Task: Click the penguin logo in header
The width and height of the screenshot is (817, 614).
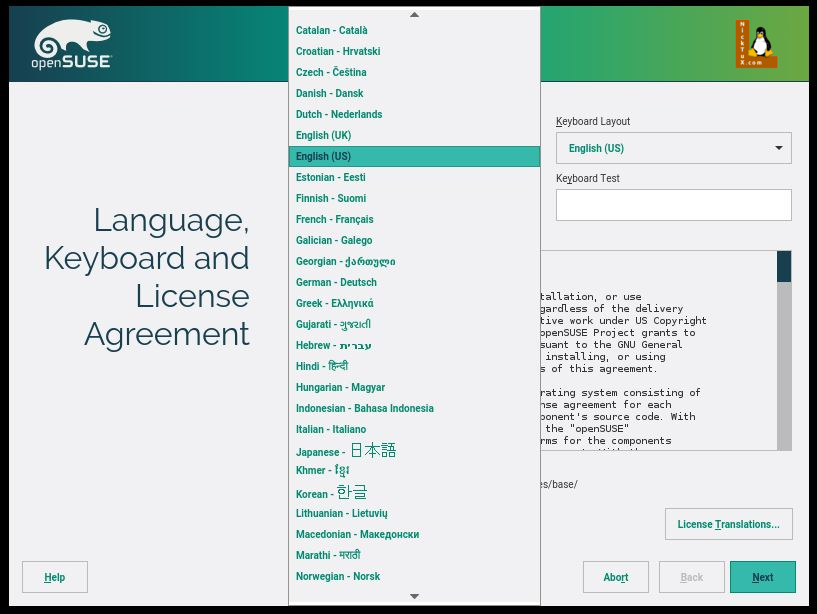Action: (x=756, y=44)
